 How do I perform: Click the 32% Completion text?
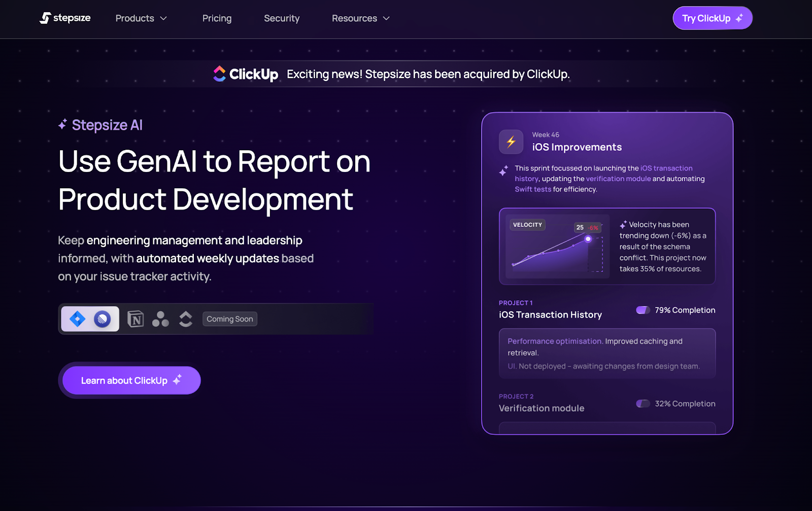[x=685, y=403]
